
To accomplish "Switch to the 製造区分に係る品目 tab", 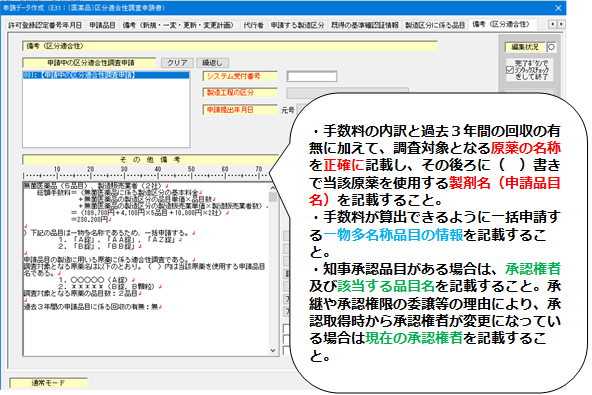I will click(435, 25).
